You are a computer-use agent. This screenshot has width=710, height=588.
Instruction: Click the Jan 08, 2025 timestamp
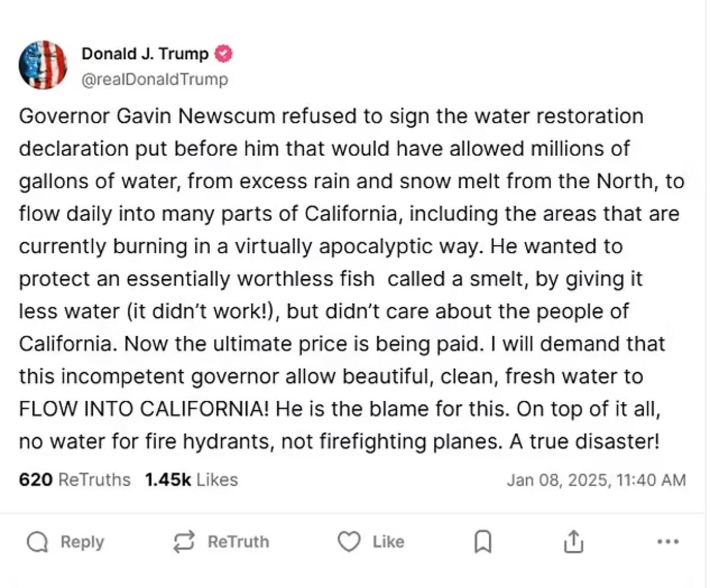596,480
